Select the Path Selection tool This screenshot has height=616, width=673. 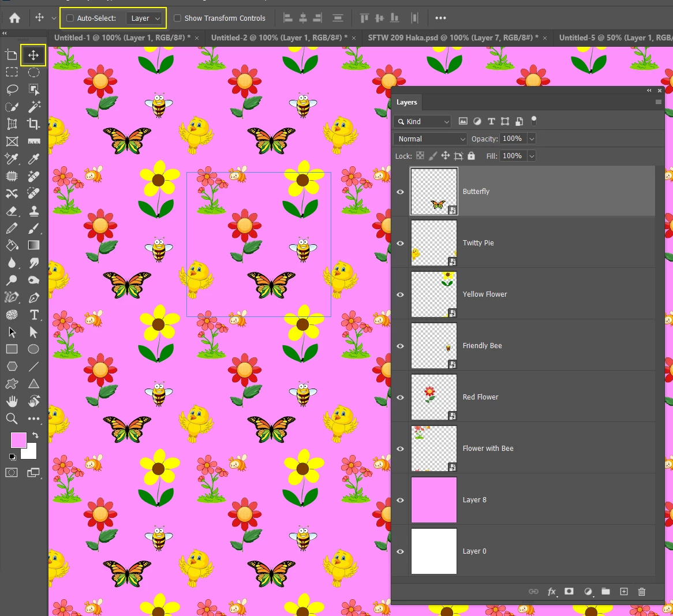click(x=12, y=333)
